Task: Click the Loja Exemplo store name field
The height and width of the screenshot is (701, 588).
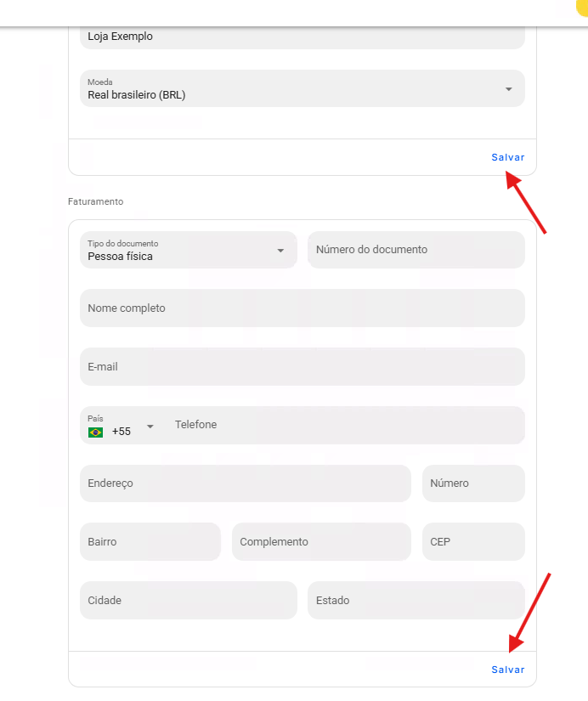Action: point(302,37)
